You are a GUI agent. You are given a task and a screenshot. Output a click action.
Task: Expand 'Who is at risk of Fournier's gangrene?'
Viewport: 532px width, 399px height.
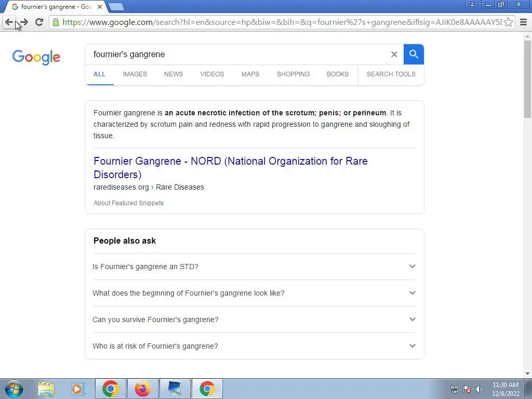[x=254, y=346]
